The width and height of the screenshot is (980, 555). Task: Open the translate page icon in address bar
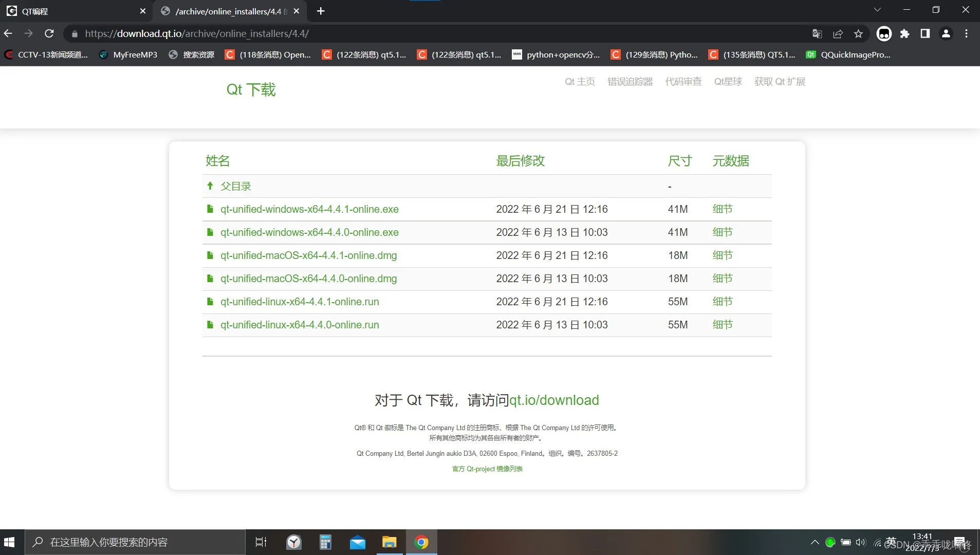[817, 33]
